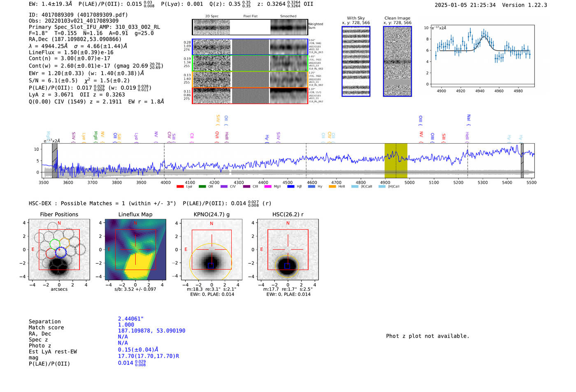Select the green-bordered fiber spectrum row
This screenshot has height=392, width=576.
click(x=250, y=63)
